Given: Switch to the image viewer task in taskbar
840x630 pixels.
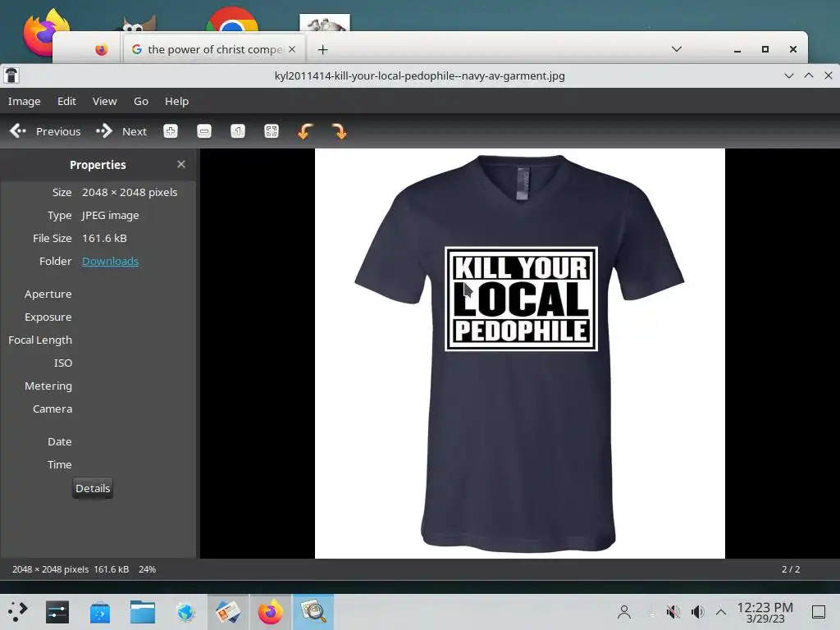Looking at the screenshot, I should point(228,612).
